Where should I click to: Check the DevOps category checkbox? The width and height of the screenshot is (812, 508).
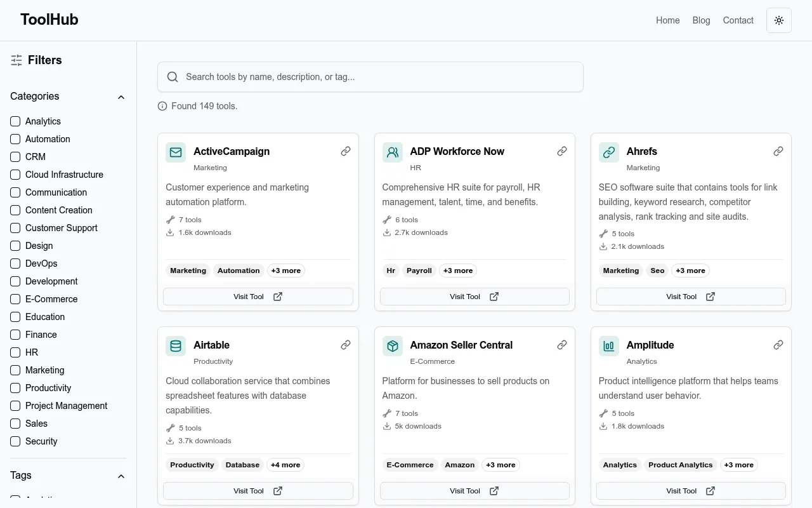click(x=15, y=264)
